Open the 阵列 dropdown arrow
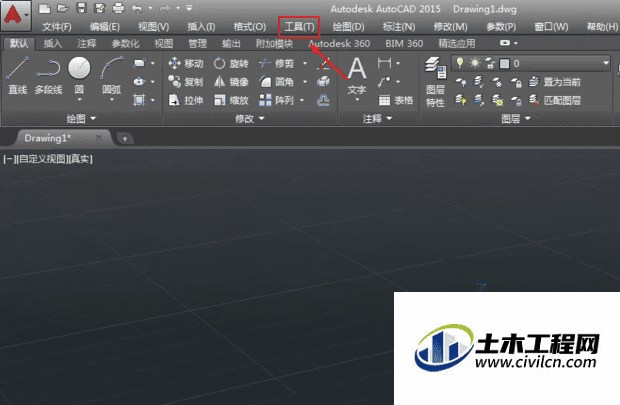The width and height of the screenshot is (620, 405). [302, 100]
